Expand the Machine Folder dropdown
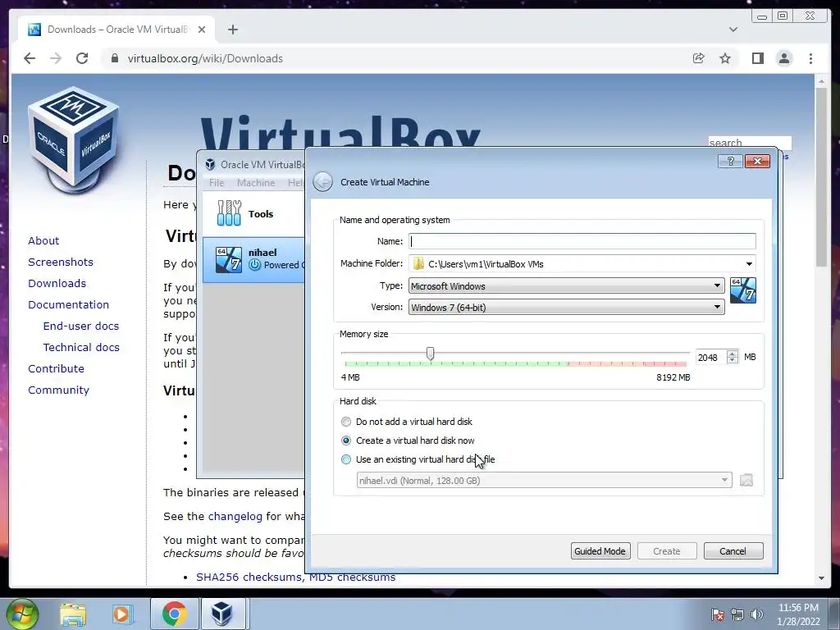This screenshot has height=630, width=840. [749, 263]
